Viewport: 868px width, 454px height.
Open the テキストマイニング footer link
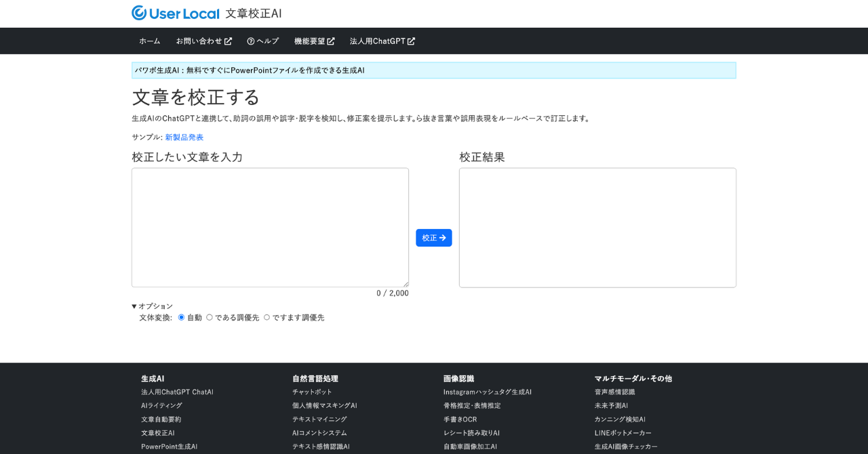pos(319,419)
